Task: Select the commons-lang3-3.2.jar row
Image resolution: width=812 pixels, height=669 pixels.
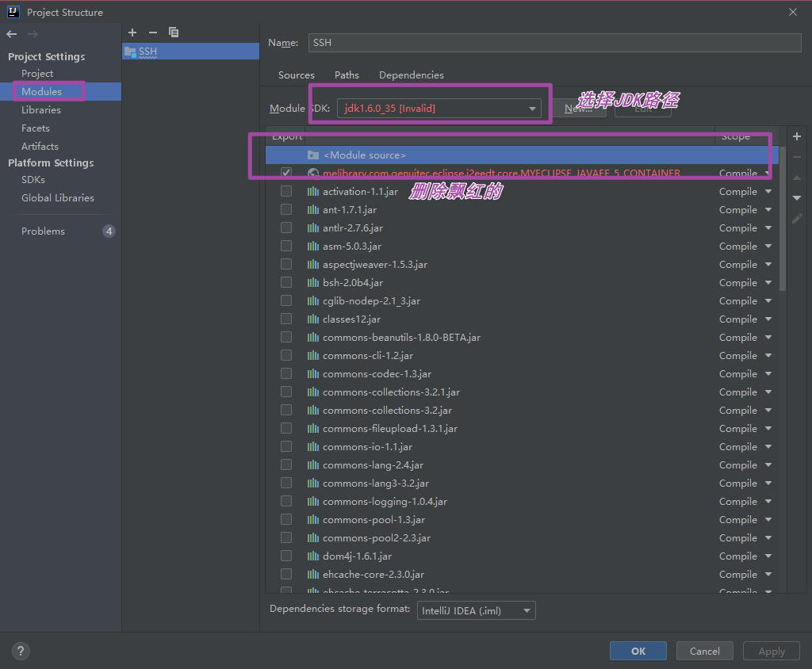Action: [522, 483]
